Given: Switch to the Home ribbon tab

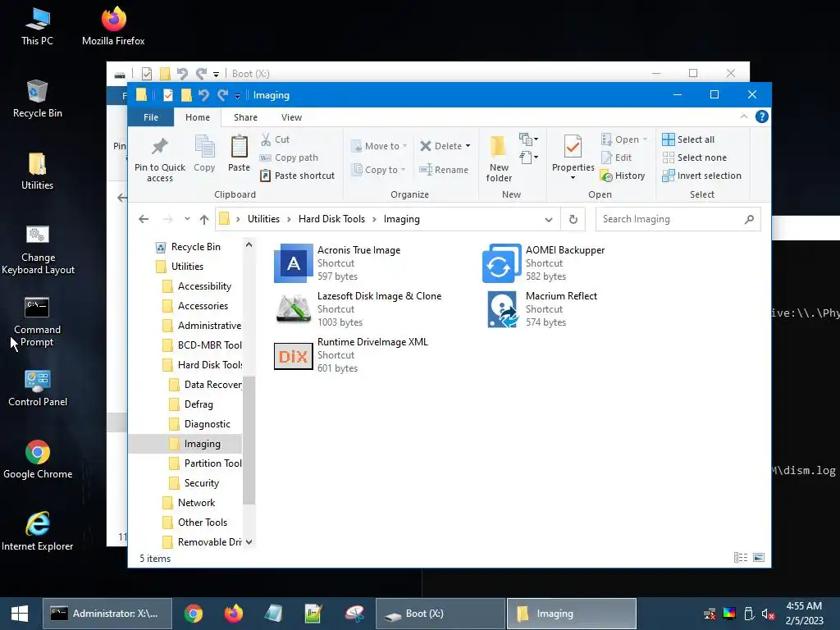Looking at the screenshot, I should tap(198, 116).
